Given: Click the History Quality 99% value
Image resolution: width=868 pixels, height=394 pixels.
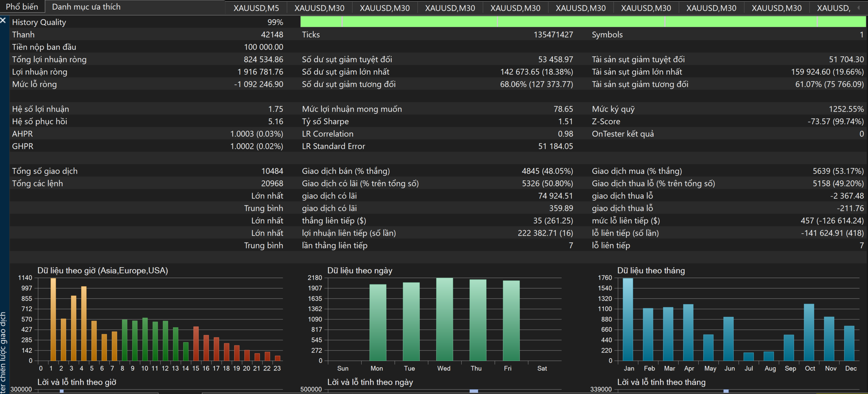Looking at the screenshot, I should [x=275, y=22].
